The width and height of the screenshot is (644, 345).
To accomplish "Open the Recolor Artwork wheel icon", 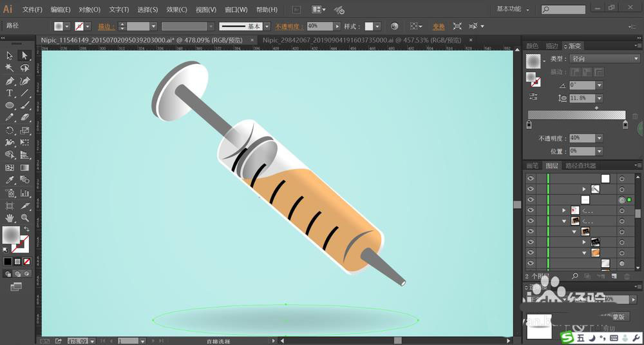I will [394, 26].
